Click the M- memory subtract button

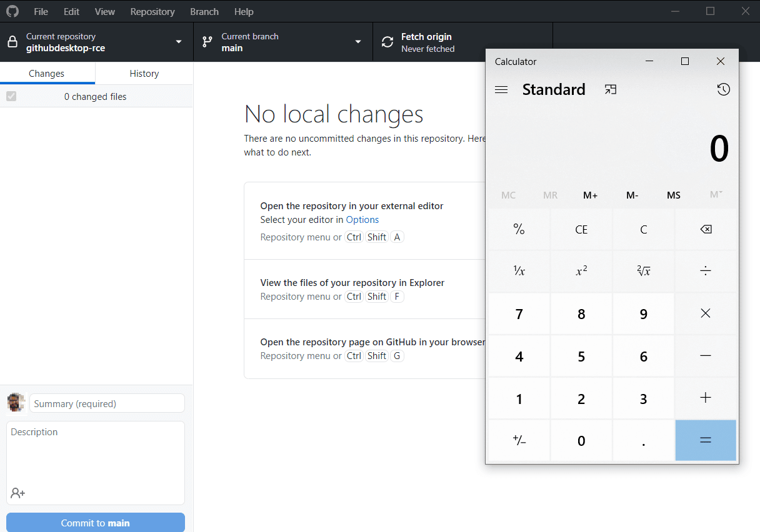tap(632, 195)
